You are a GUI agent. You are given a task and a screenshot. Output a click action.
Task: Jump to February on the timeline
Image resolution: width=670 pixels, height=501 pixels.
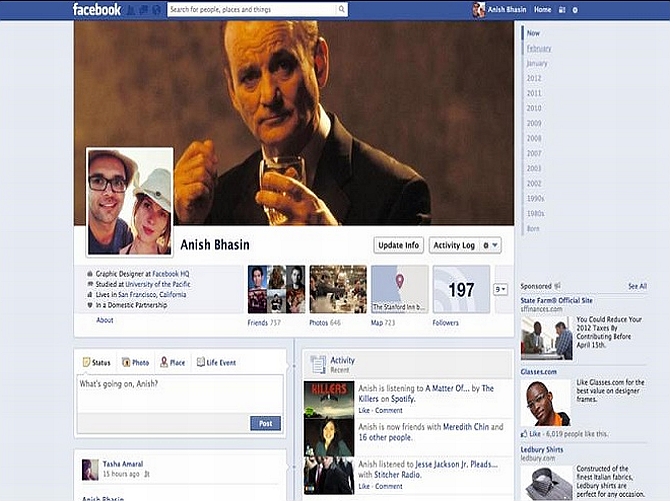pos(539,48)
